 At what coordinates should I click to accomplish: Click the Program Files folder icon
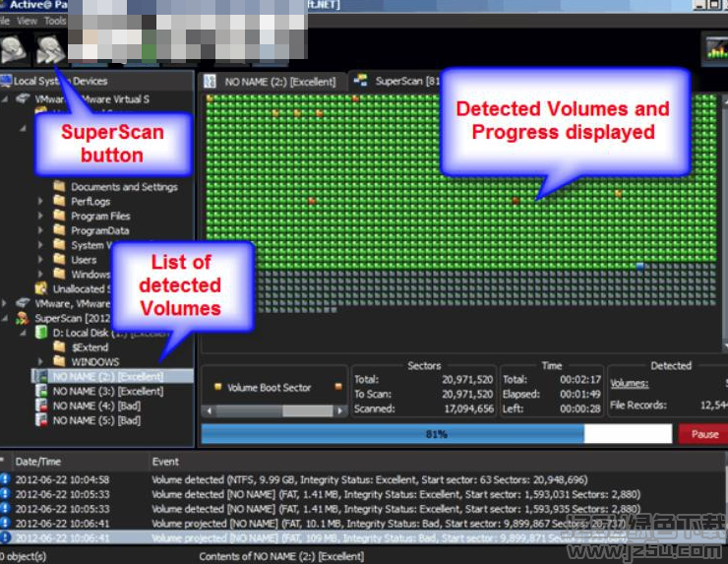pyautogui.click(x=59, y=216)
